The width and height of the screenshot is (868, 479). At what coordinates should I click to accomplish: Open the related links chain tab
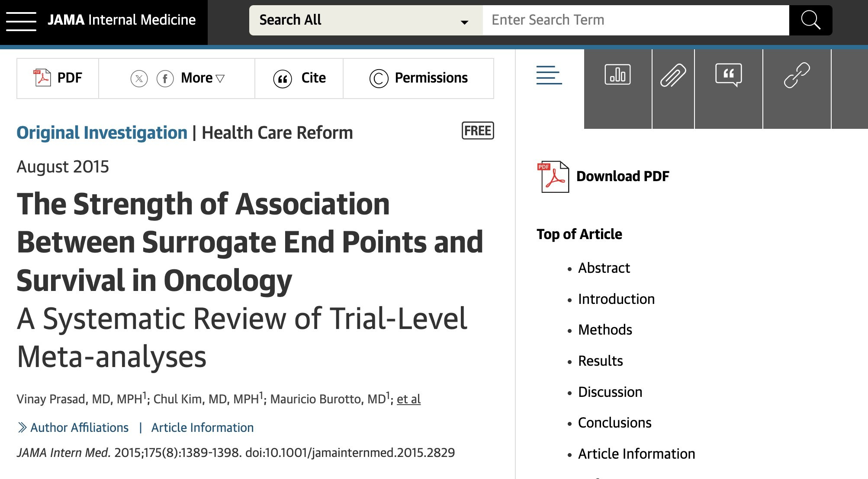click(797, 75)
